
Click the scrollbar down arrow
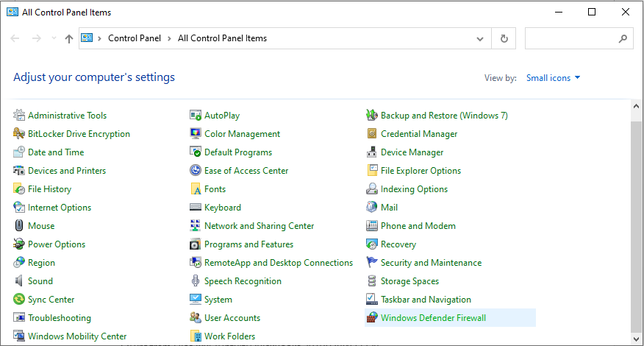pyautogui.click(x=636, y=339)
